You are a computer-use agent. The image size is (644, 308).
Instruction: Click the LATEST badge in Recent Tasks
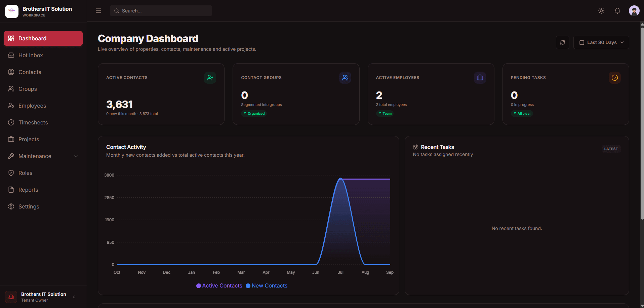611,149
